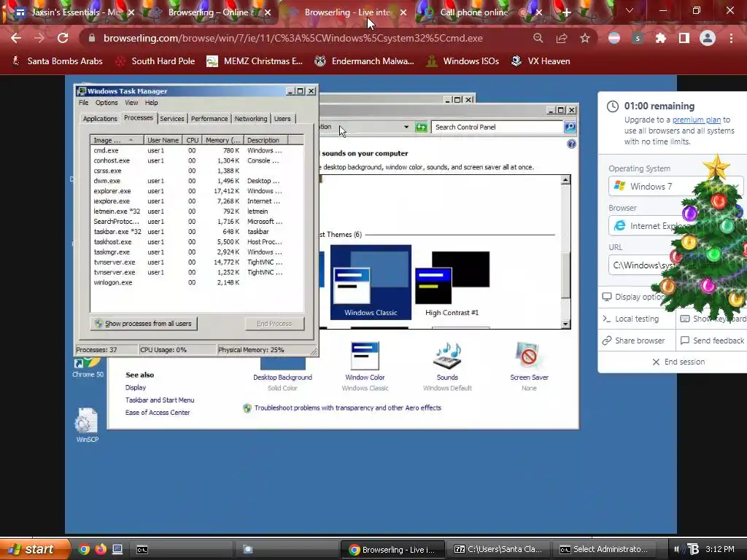Share this page via address bar icon
Screen dimensions: 747x560
tap(562, 38)
